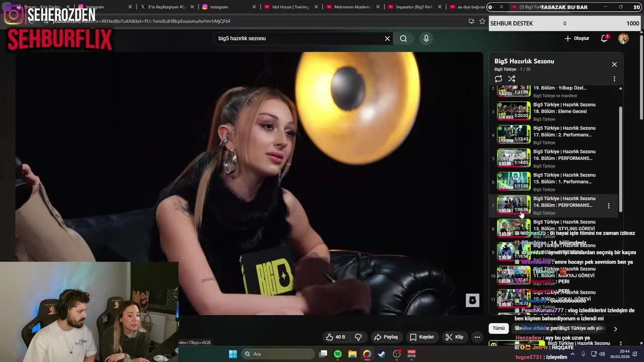Share the video via Paylaş
644x362 pixels.
click(386, 337)
